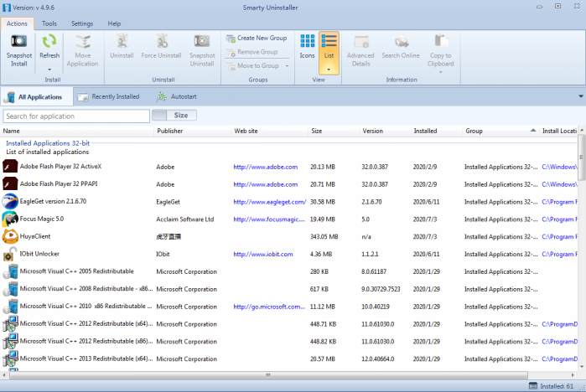Image resolution: width=586 pixels, height=392 pixels.
Task: Click the Adobe Flash Player 32 ActiveX icon
Action: coord(10,166)
